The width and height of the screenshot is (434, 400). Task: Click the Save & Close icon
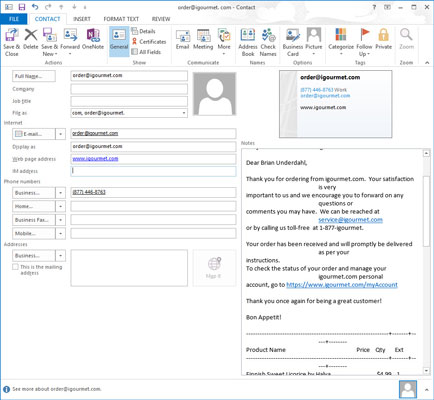click(x=12, y=42)
